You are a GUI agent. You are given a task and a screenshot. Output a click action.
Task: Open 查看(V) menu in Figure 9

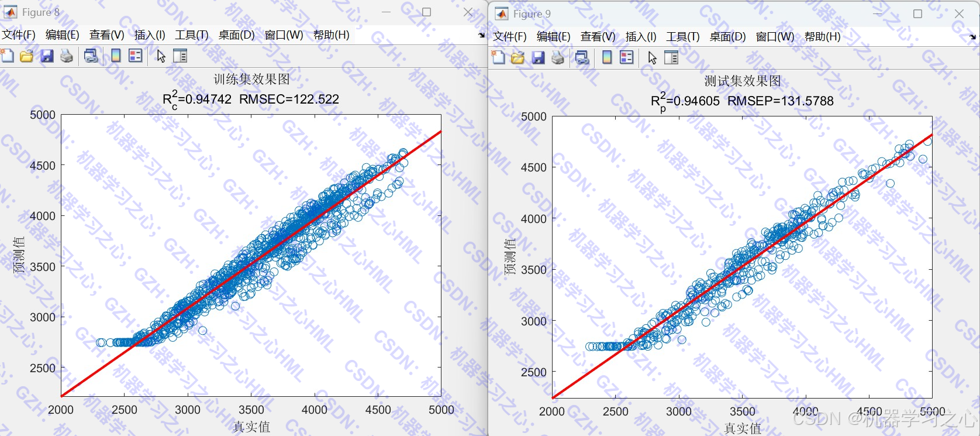(x=598, y=37)
